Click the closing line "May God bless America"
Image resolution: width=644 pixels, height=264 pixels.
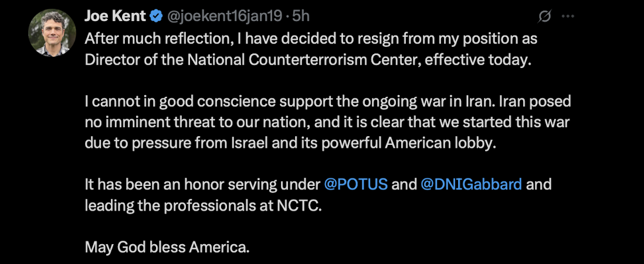pos(167,247)
